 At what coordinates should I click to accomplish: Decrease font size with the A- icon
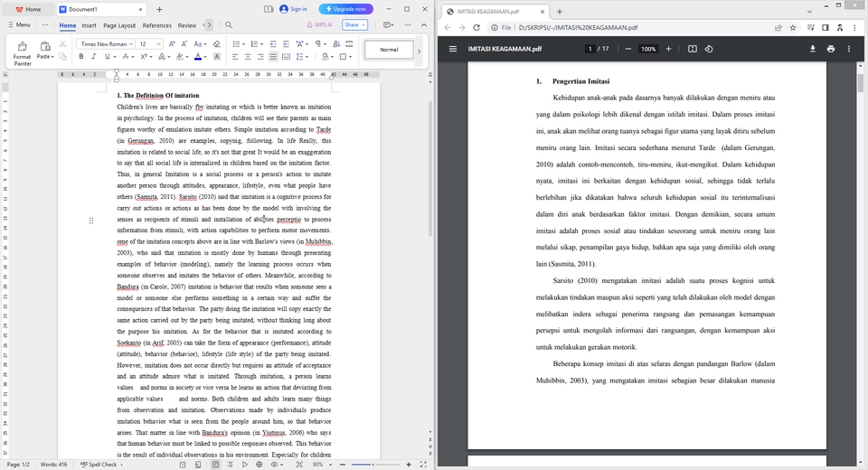point(184,43)
